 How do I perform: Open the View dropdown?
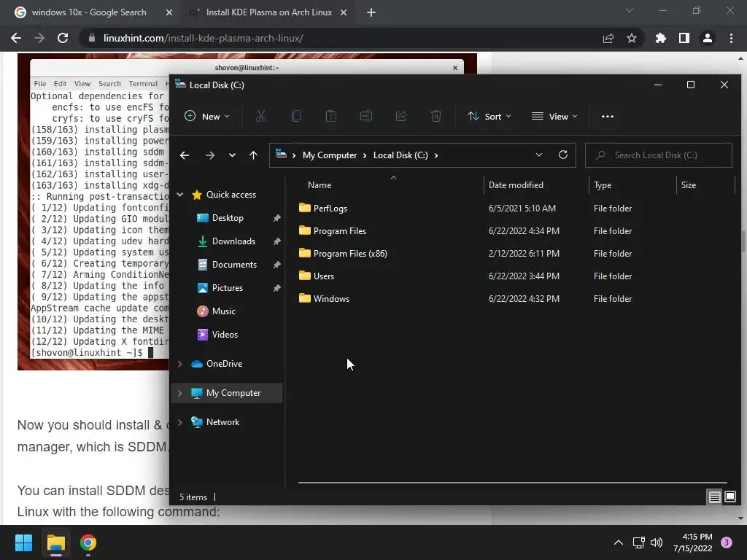(554, 116)
